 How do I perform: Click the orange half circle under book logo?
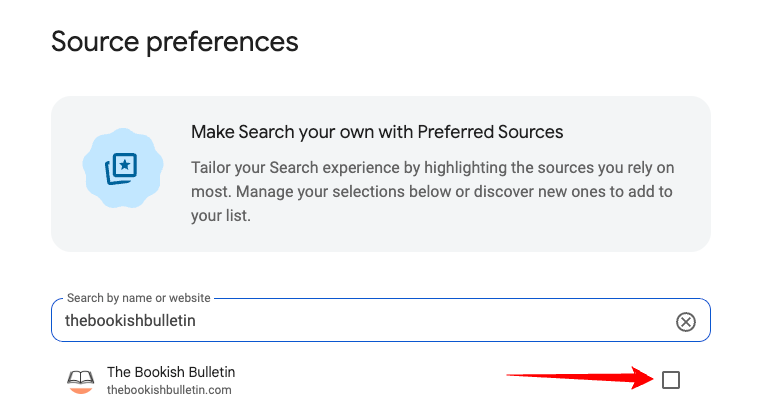coord(81,390)
